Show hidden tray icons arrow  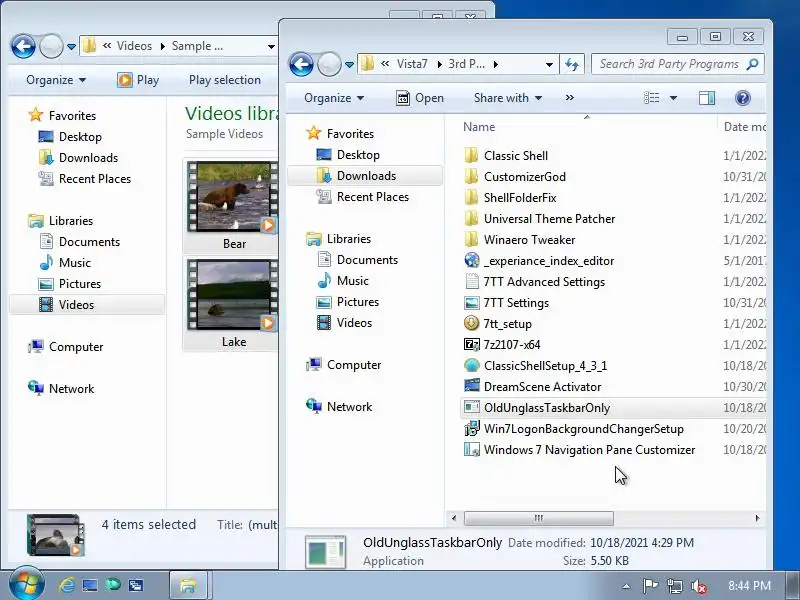[x=626, y=586]
